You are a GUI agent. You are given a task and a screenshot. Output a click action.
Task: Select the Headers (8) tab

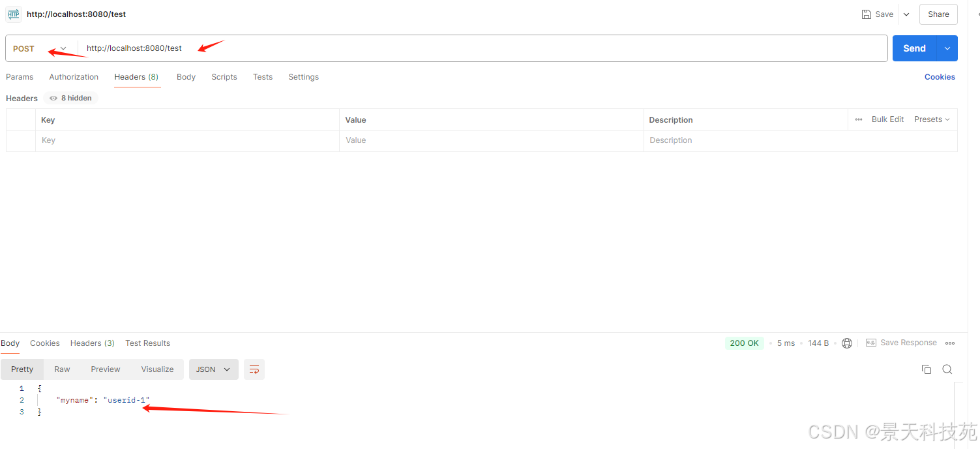tap(136, 77)
